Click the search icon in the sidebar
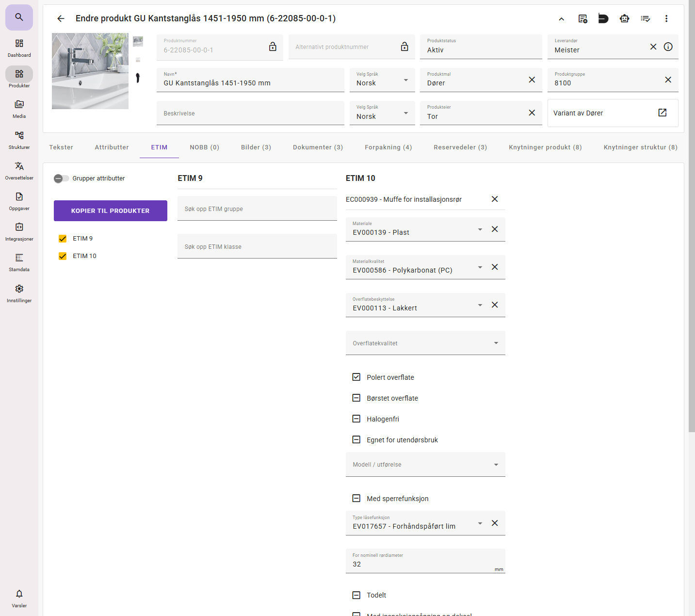 tap(19, 17)
